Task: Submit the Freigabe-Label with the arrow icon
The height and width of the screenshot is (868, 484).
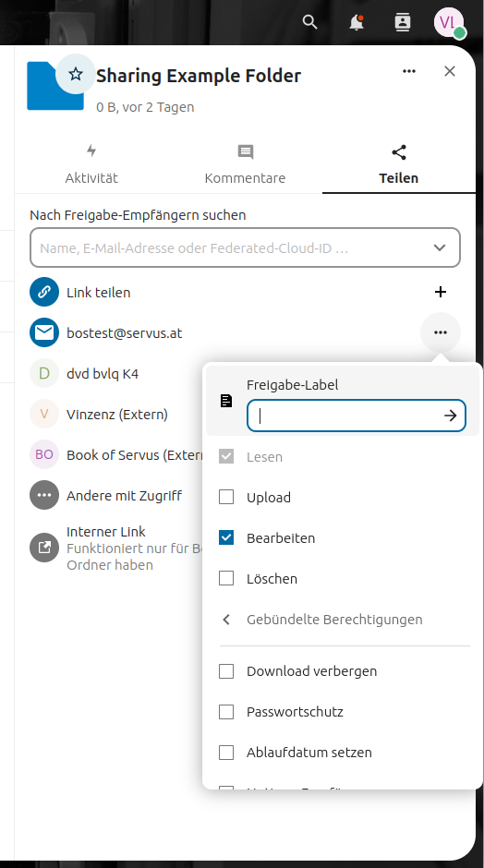Action: (x=450, y=416)
